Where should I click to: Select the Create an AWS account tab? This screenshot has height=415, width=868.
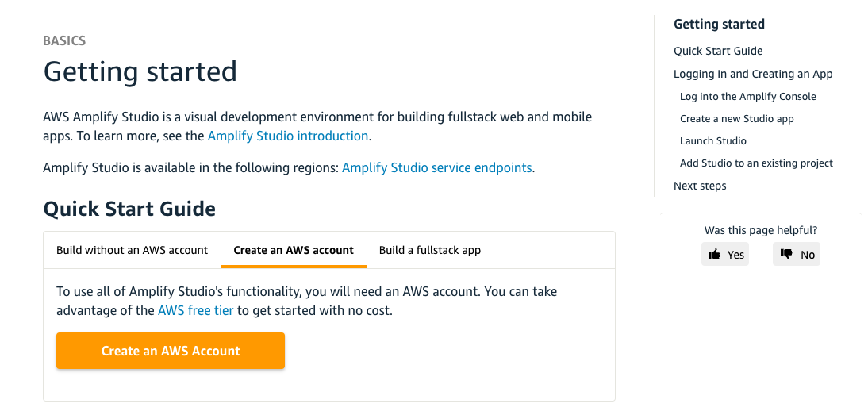294,250
